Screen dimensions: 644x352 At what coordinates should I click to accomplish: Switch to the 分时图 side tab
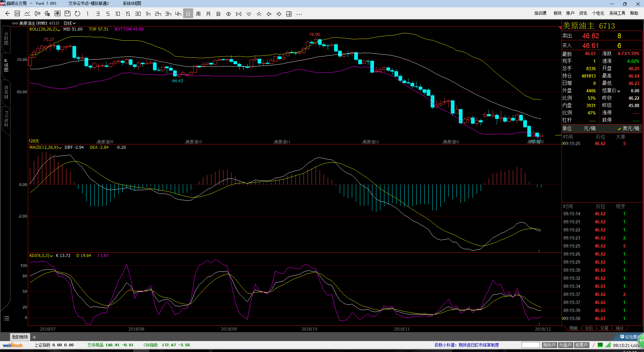(x=6, y=39)
